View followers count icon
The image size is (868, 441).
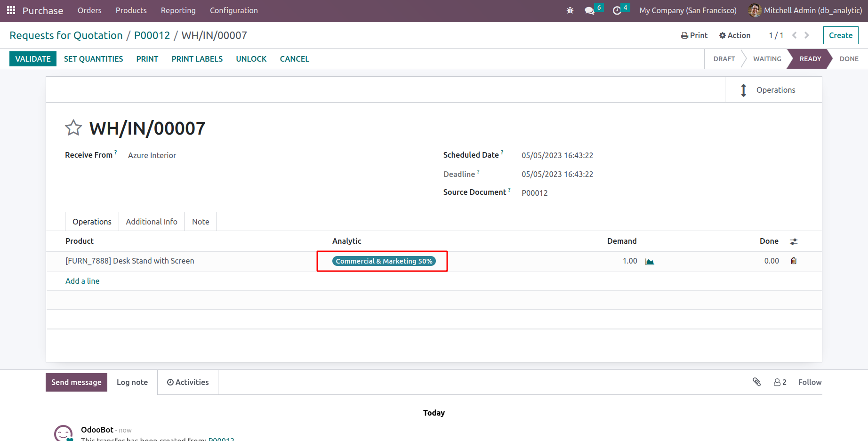[780, 382]
